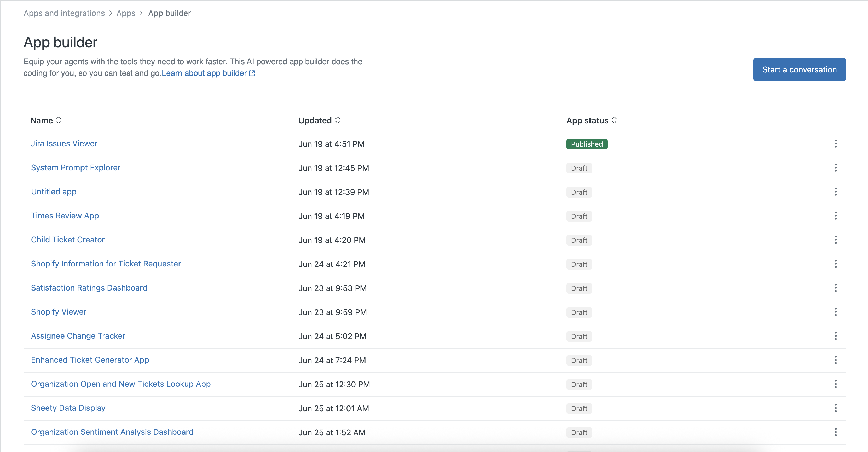
Task: Open options for Organization Open and New Tickets Lookup
Action: [x=836, y=384]
